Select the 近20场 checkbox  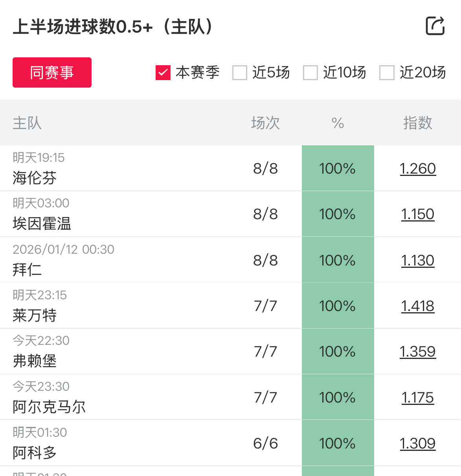pos(387,73)
